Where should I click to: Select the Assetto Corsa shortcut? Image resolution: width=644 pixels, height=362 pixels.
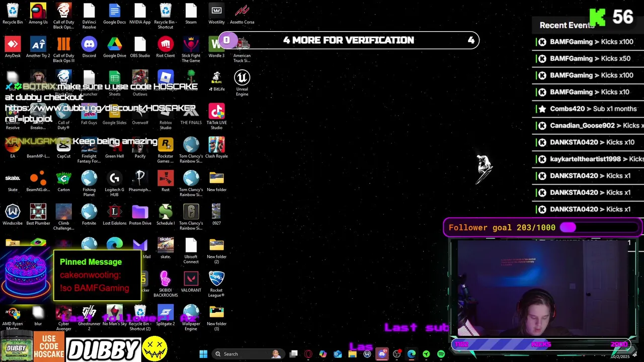pos(242,14)
